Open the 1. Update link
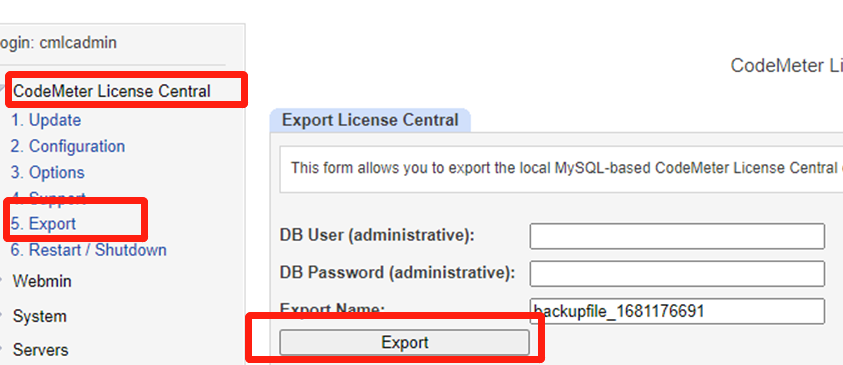Image resolution: width=843 pixels, height=365 pixels. 46,120
